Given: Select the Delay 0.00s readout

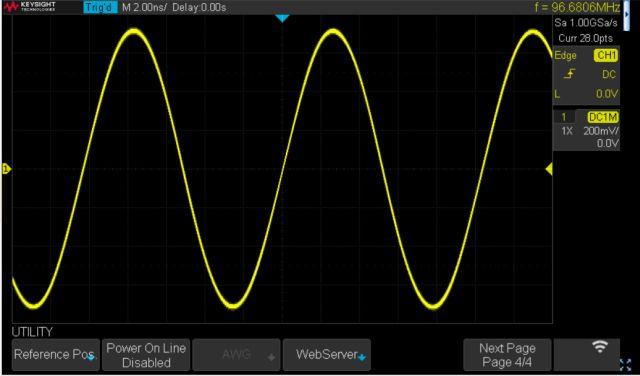Looking at the screenshot, I should pos(199,7).
